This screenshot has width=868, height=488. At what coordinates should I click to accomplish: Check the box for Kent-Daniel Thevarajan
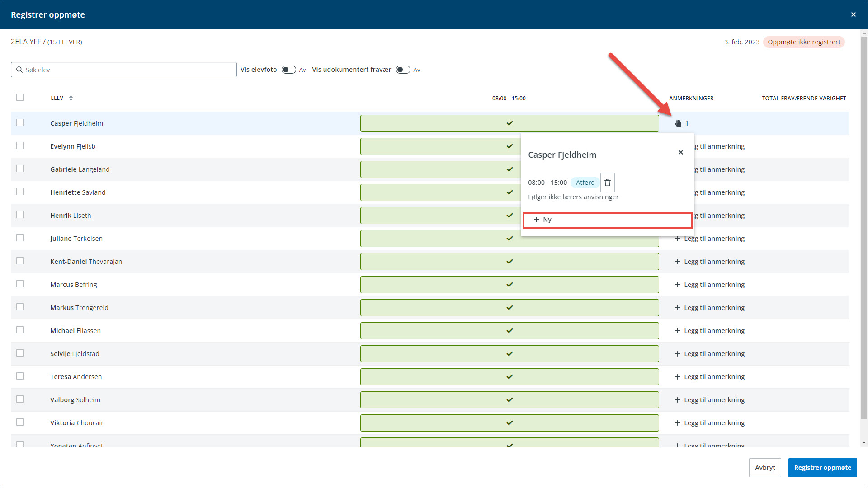point(20,261)
